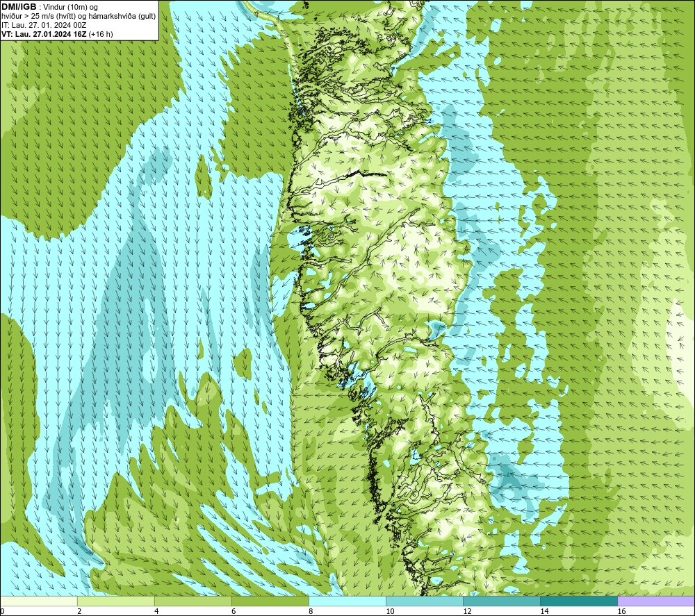The image size is (695, 616).
Task: Click the 0–2 m/s pale color swatch
Action: pyautogui.click(x=38, y=601)
